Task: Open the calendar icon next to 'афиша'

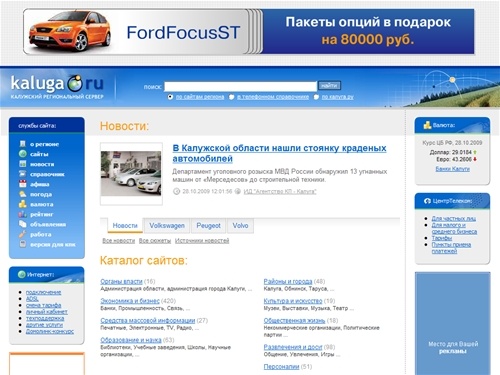Action: pyautogui.click(x=23, y=184)
